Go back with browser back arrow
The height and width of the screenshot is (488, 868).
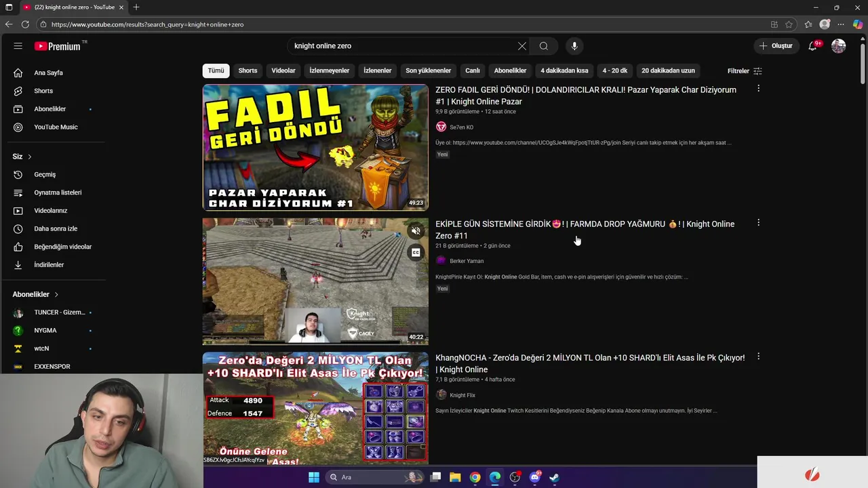[x=8, y=24]
